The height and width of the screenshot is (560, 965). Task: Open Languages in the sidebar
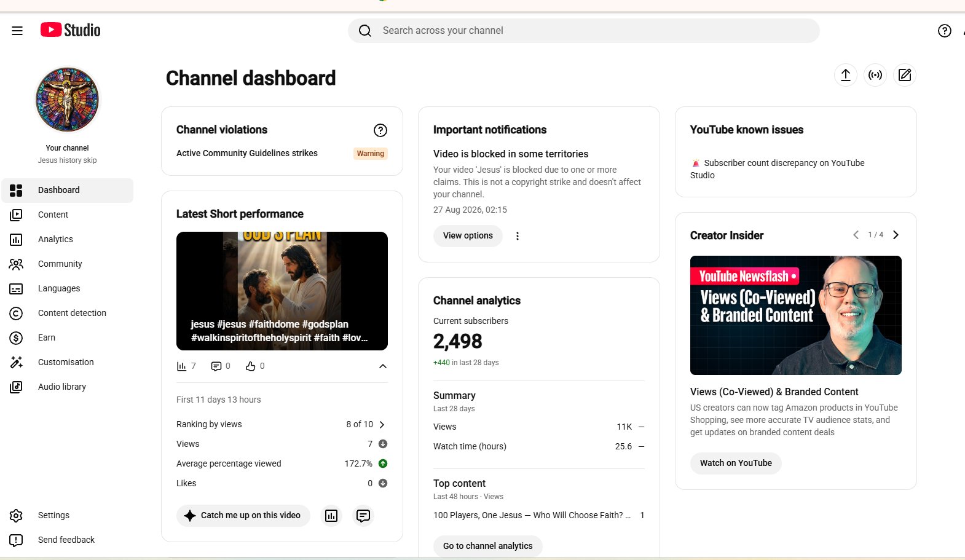point(68,289)
